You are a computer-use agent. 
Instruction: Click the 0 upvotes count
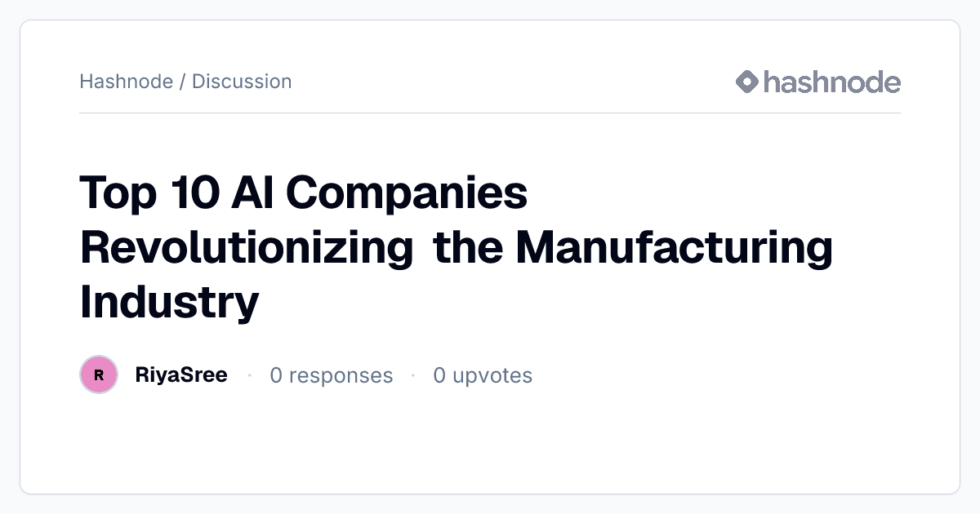point(483,375)
